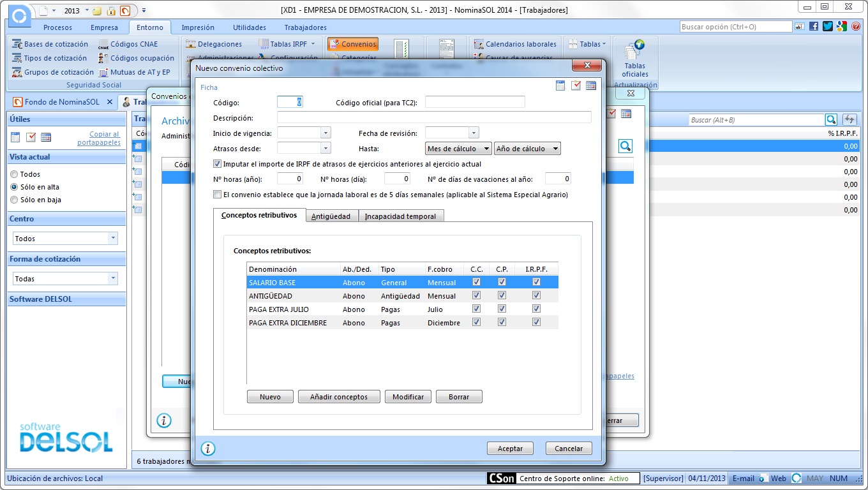The width and height of the screenshot is (868, 490).
Task: Open the Google icon in the ribbon
Action: coord(842,26)
